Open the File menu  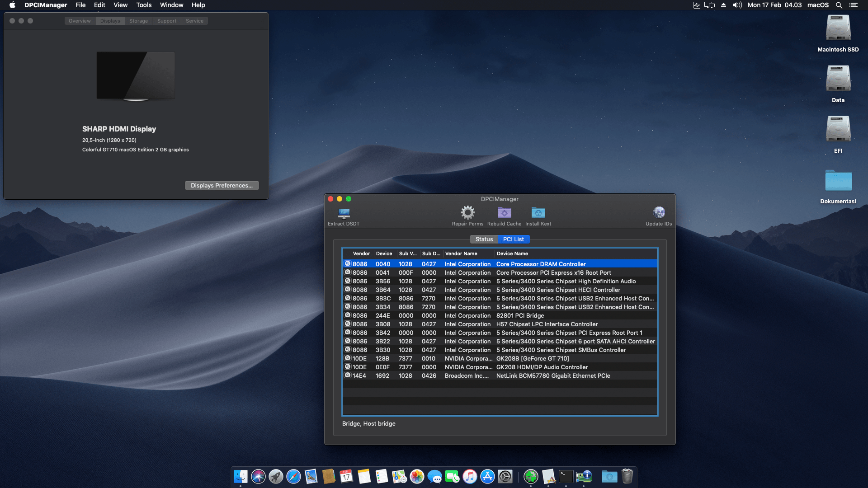click(80, 5)
